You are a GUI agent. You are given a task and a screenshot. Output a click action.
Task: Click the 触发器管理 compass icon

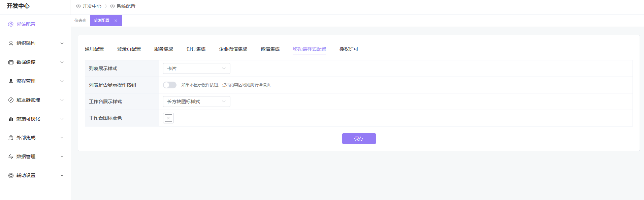[x=11, y=100]
